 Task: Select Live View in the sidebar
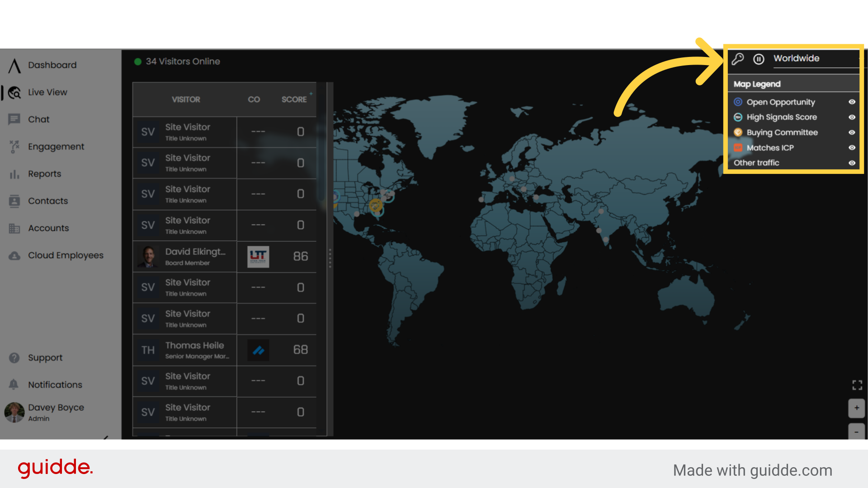point(47,92)
